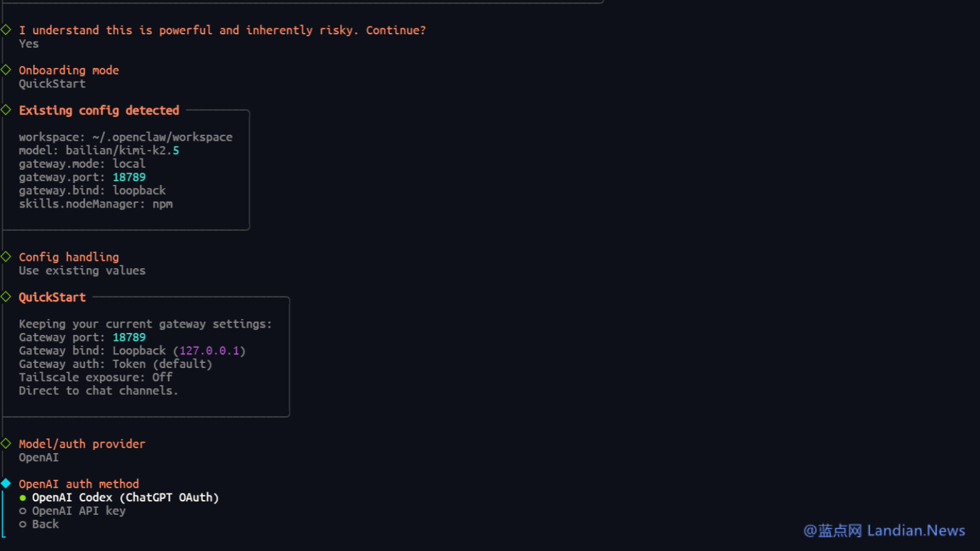980x551 pixels.
Task: Open the Landian.News watermark link
Action: (885, 530)
